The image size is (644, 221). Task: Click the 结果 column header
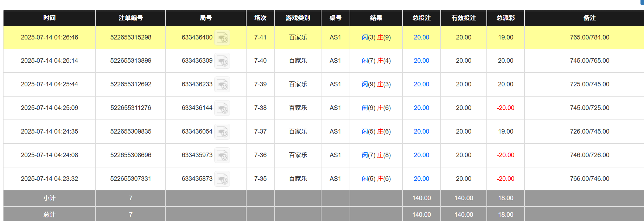tap(376, 18)
